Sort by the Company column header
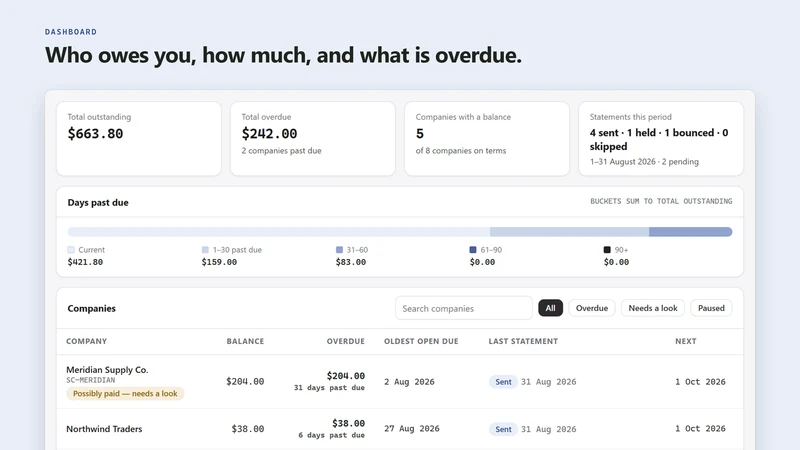 click(x=87, y=341)
